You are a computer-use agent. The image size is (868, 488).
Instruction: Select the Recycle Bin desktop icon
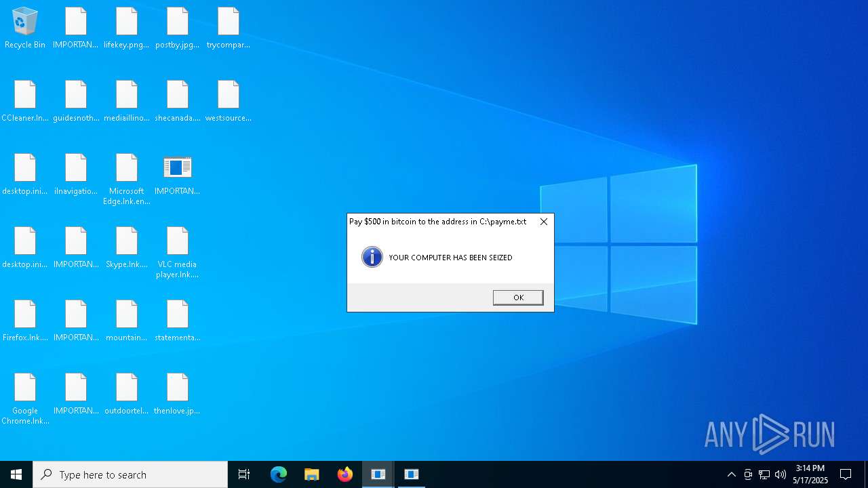pyautogui.click(x=25, y=28)
